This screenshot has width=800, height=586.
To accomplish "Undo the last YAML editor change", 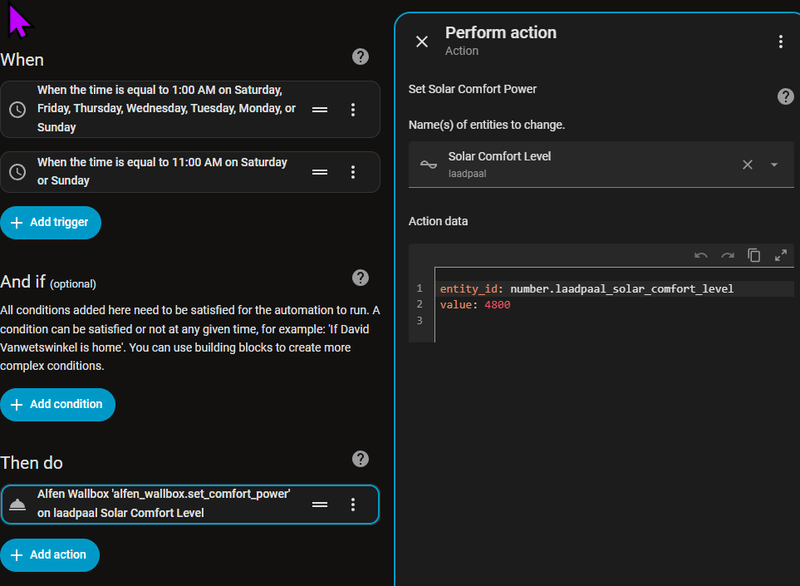I will 701,255.
